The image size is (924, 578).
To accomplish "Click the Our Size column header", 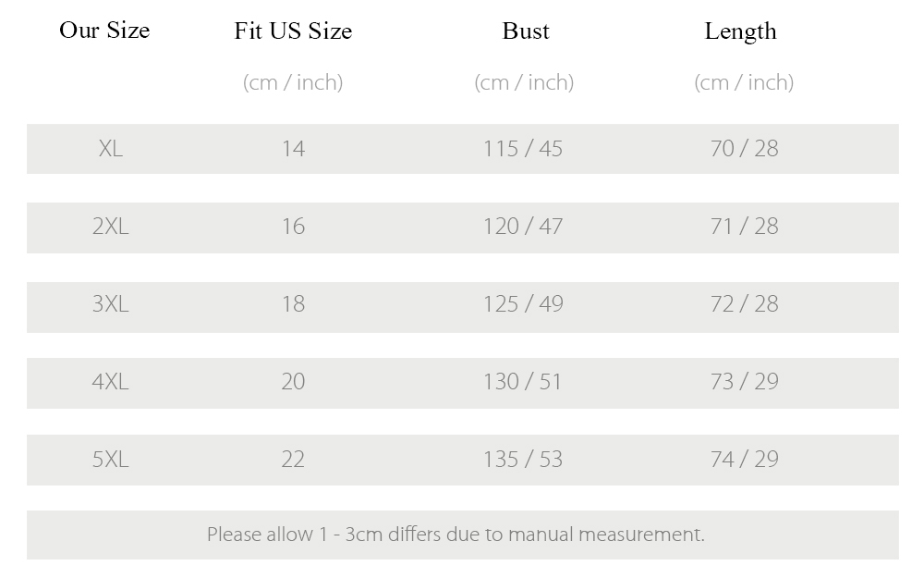I will (104, 31).
